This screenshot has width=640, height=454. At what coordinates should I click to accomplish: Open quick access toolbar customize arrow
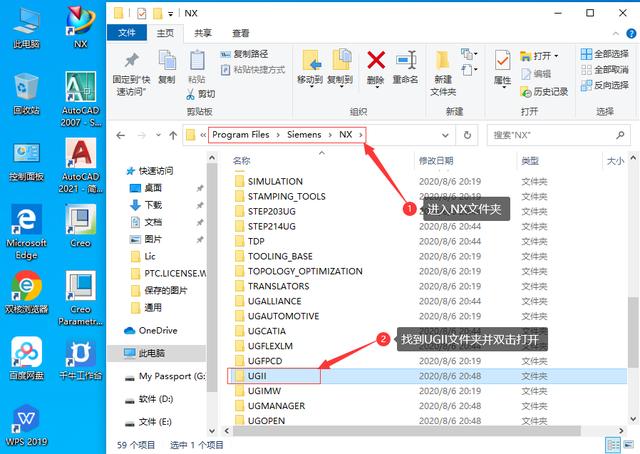170,14
